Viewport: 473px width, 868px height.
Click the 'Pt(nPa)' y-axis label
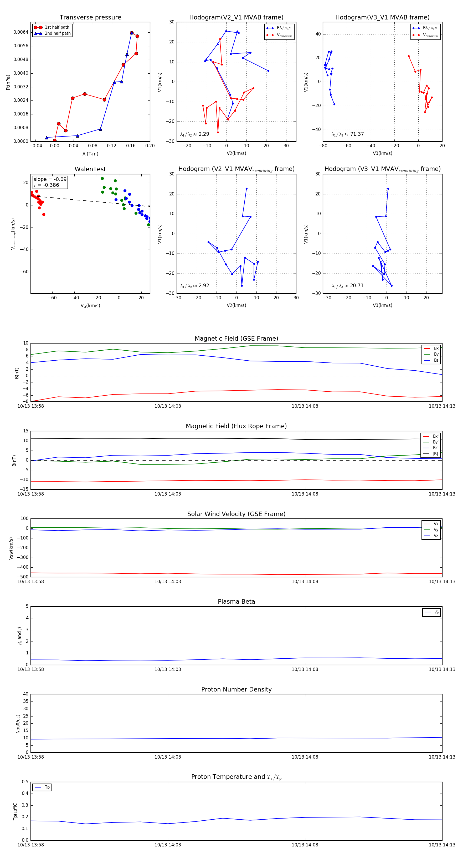pos(8,82)
